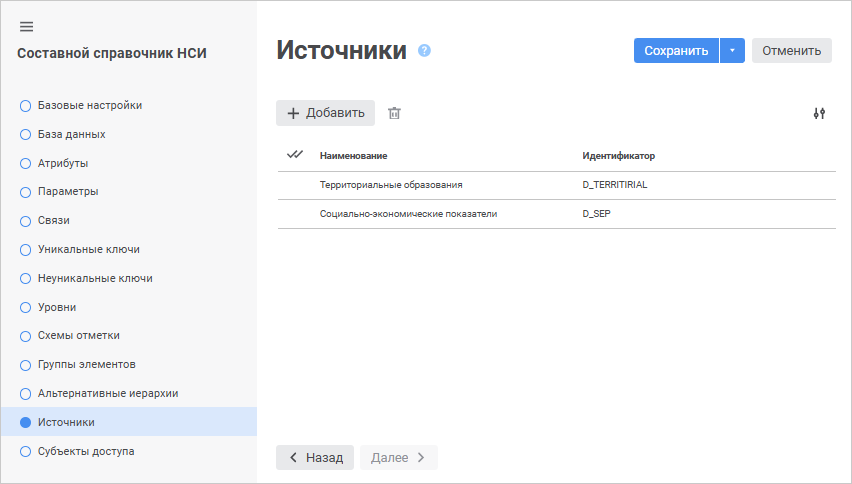Screen dimensions: 852x484
Task: Click the Отменить button
Action: coord(791,51)
